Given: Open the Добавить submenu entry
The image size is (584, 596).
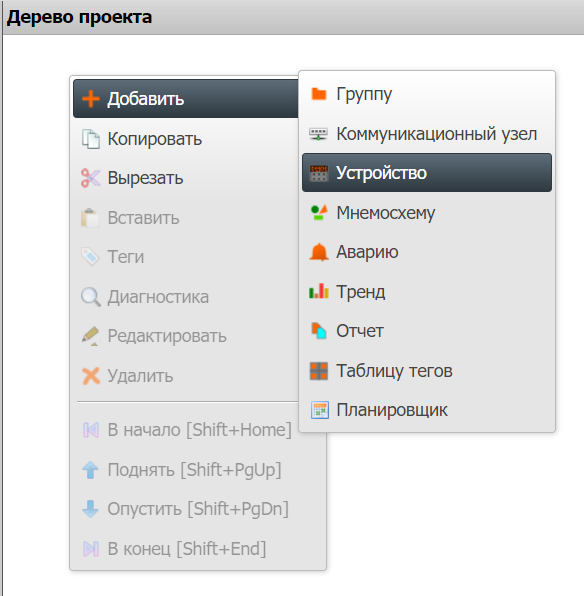Looking at the screenshot, I should pos(186,99).
